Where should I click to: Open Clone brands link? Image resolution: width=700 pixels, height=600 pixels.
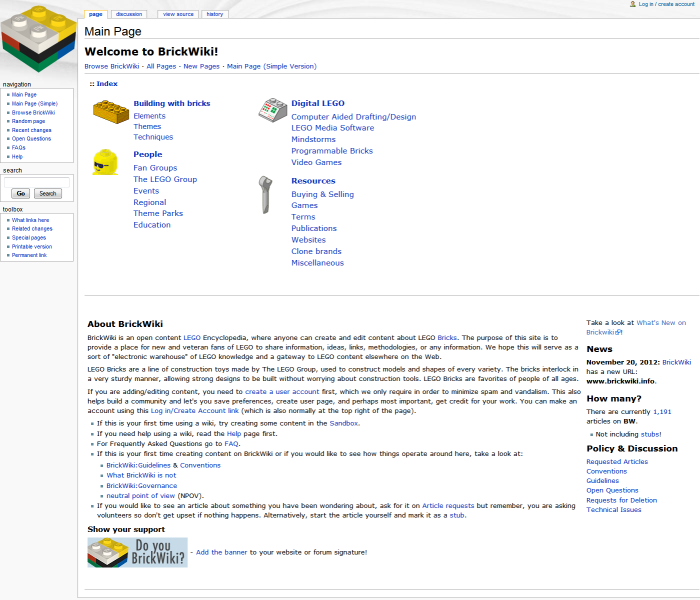point(316,251)
